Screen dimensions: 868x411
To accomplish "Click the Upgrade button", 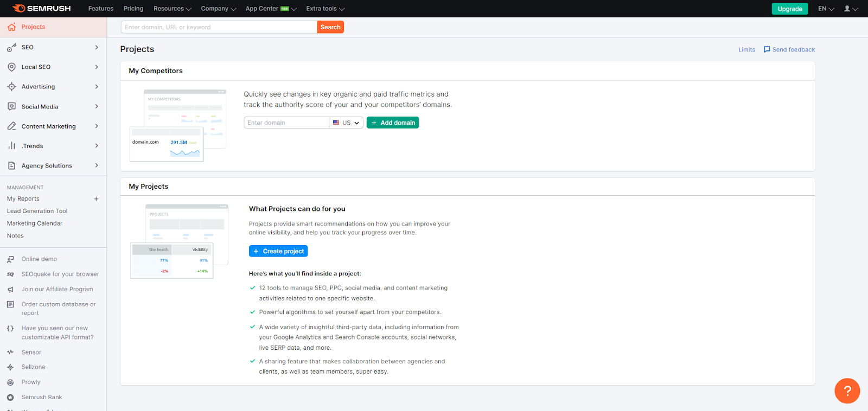I will coord(790,9).
